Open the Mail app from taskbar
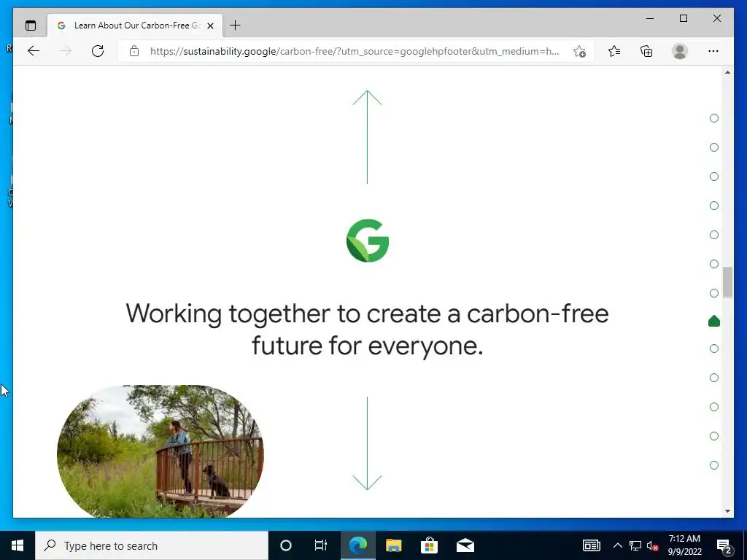 pyautogui.click(x=465, y=545)
